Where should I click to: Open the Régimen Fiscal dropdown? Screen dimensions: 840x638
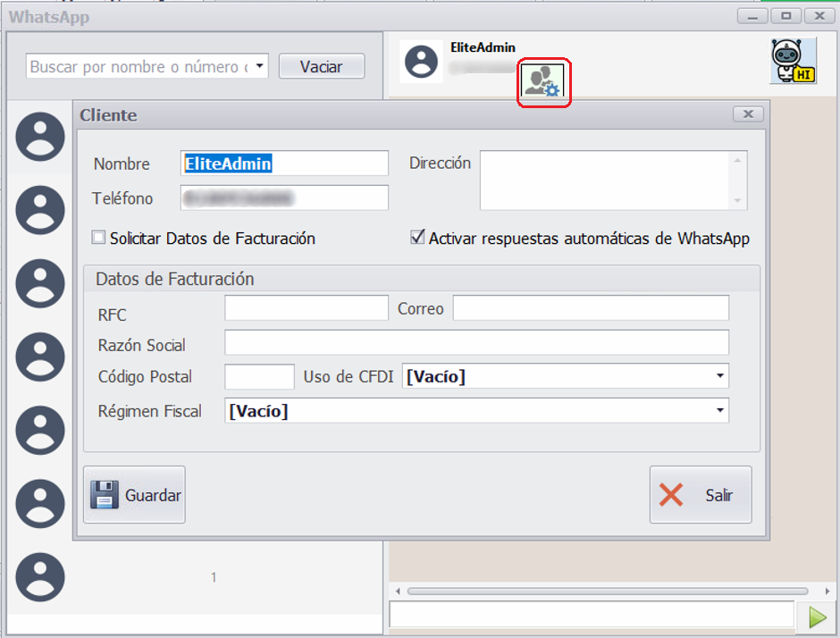(719, 410)
